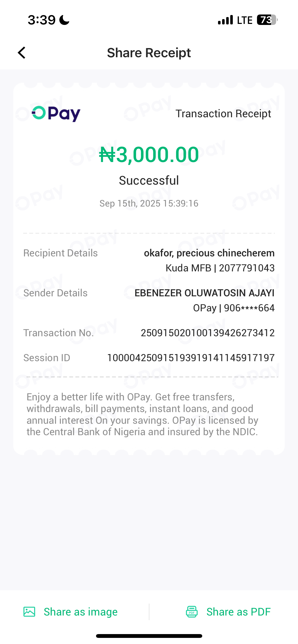Tap the cellular signal bars icon
Viewport: 298px width, 644px height.
[x=225, y=20]
